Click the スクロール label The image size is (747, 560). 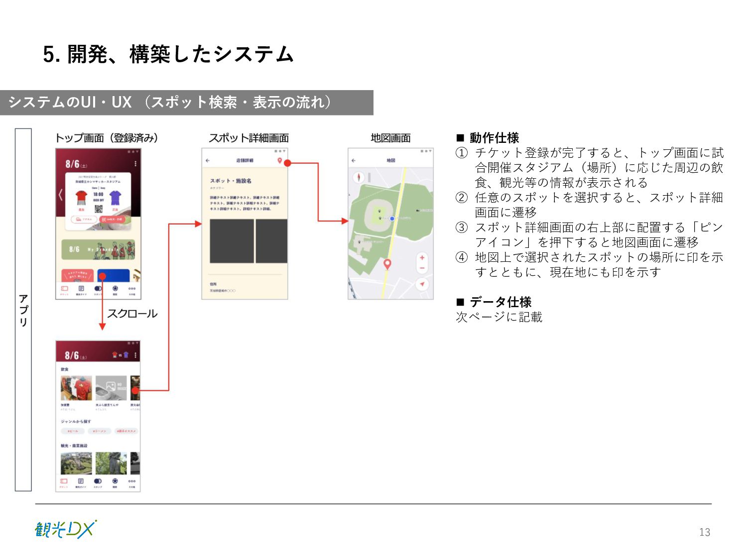132,314
